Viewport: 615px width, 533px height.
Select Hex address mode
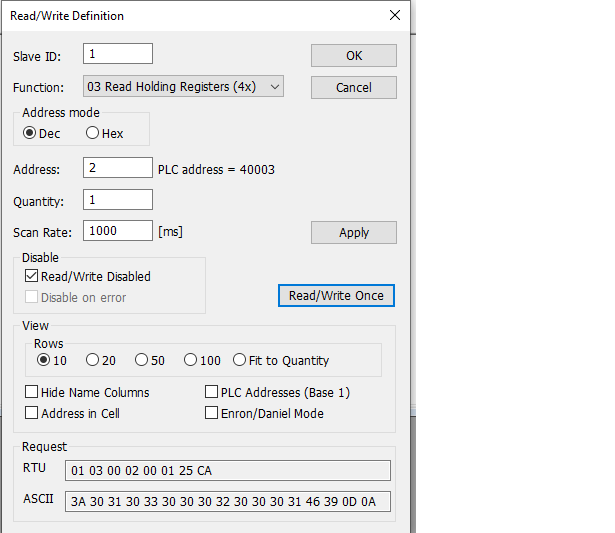[93, 133]
